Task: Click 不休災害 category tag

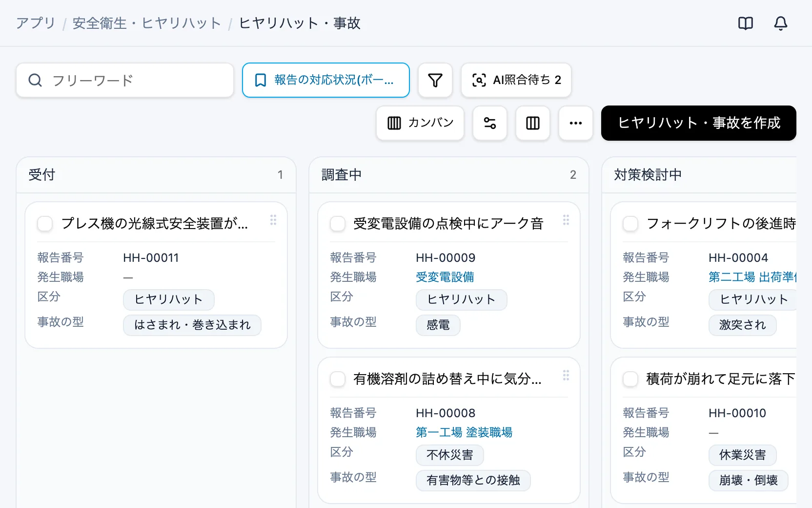Action: tap(450, 455)
